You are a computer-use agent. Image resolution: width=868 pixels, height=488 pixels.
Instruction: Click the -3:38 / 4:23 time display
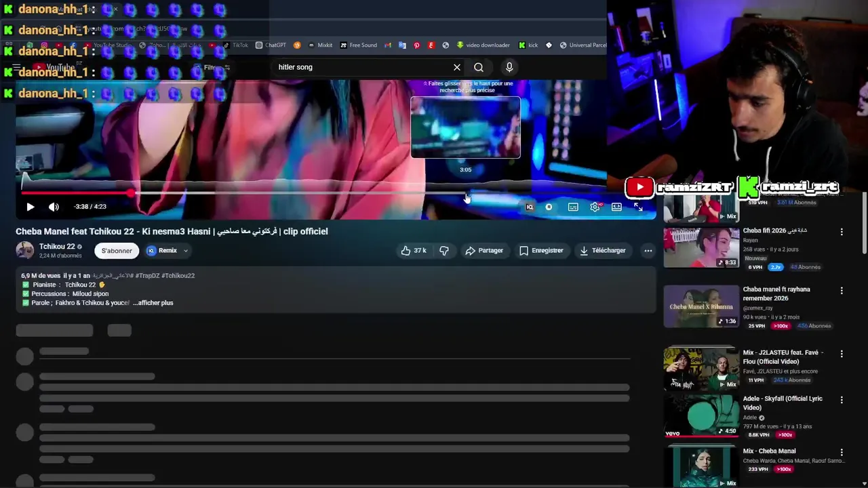click(90, 207)
